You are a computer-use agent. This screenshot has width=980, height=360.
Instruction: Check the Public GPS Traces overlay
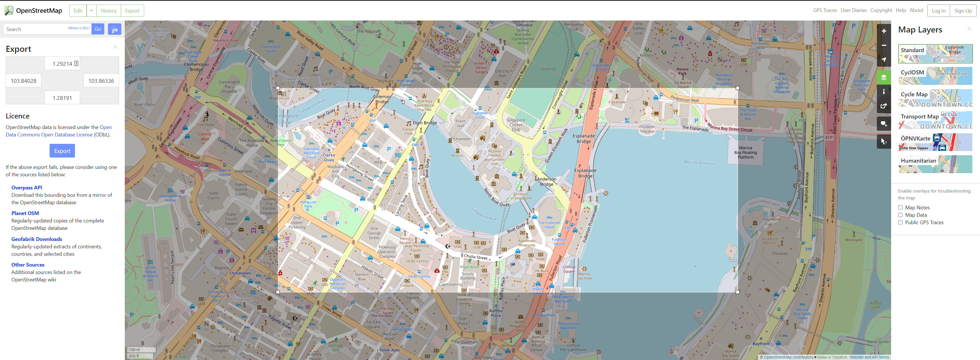901,222
